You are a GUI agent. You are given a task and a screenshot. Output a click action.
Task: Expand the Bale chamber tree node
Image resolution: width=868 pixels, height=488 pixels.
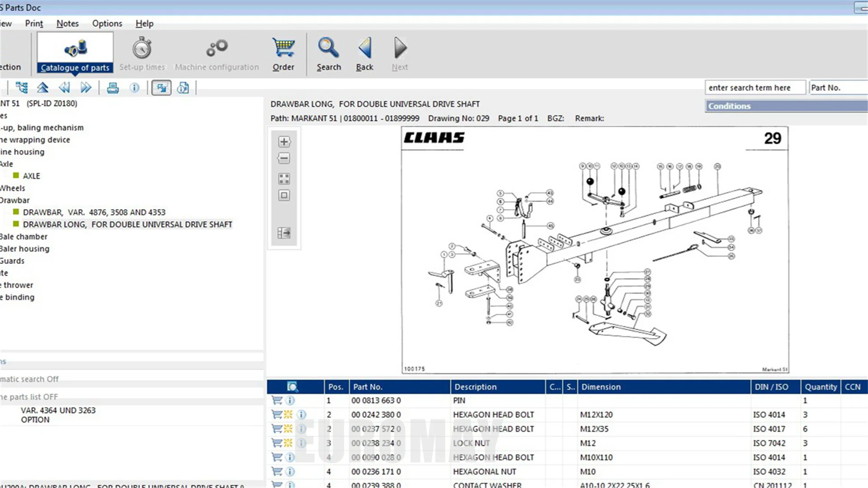pos(24,236)
